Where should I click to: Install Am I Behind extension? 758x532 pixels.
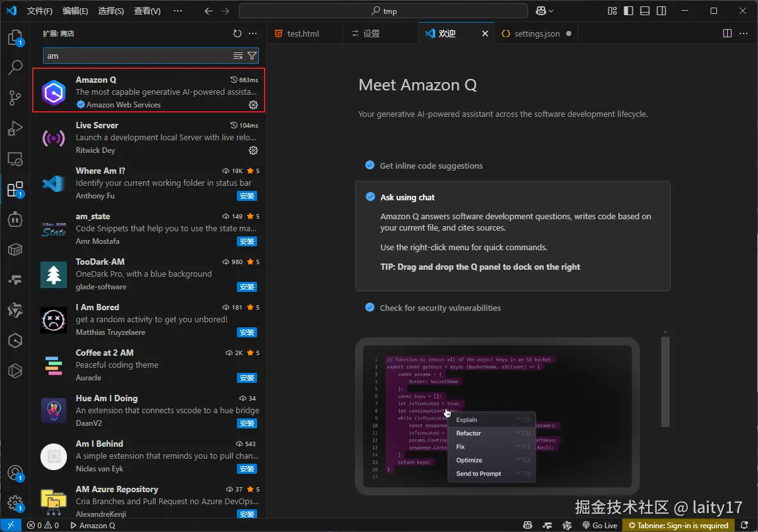[247, 469]
